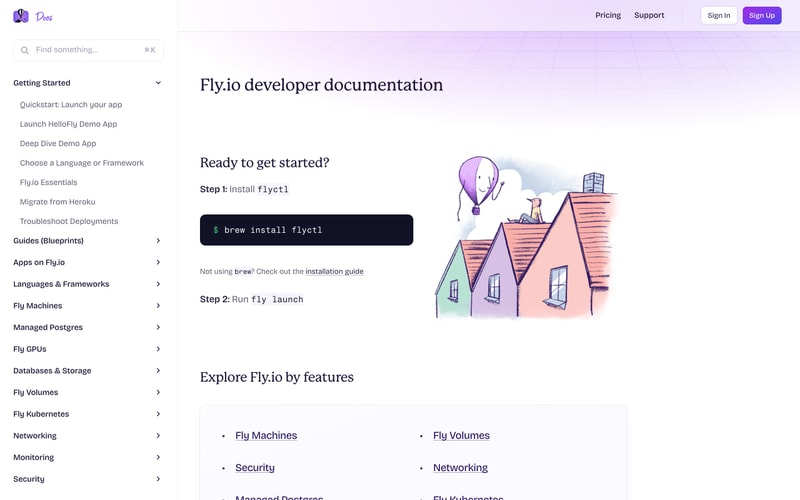
Task: Open Support in the top navigation
Action: 649,15
